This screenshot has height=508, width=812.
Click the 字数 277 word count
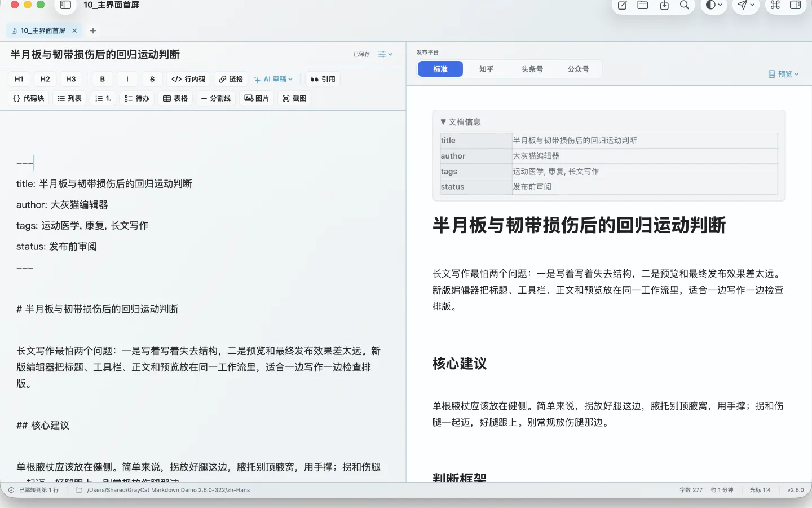point(691,490)
